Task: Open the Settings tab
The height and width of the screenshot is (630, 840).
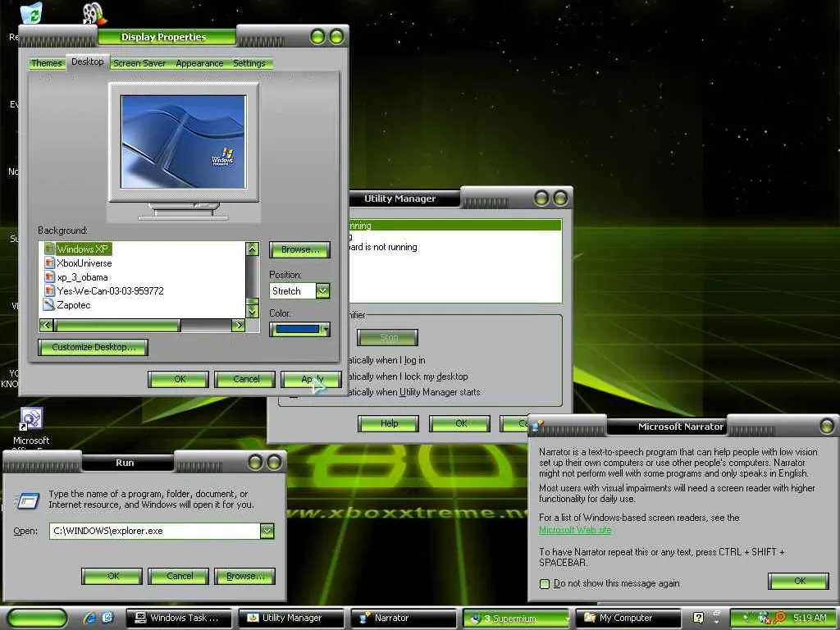Action: click(249, 63)
